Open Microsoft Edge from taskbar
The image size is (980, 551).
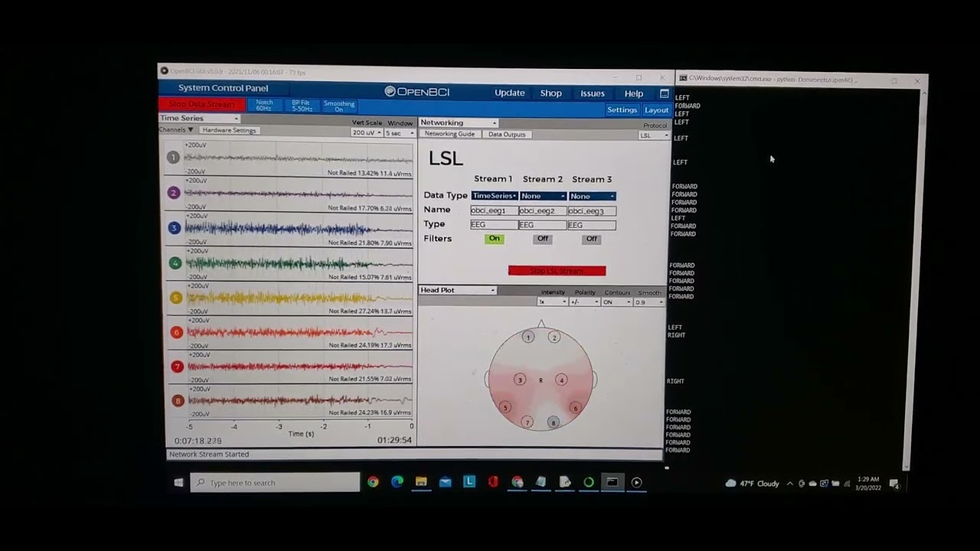[397, 482]
